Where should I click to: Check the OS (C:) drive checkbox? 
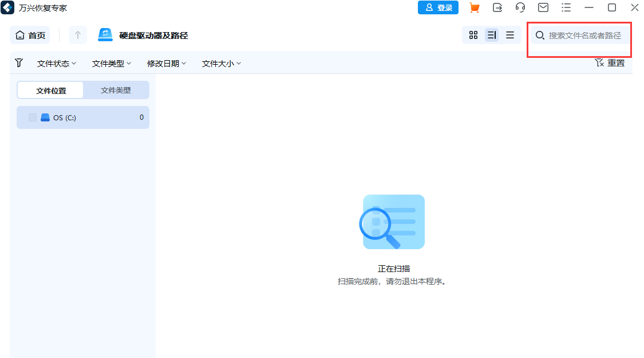click(x=32, y=117)
